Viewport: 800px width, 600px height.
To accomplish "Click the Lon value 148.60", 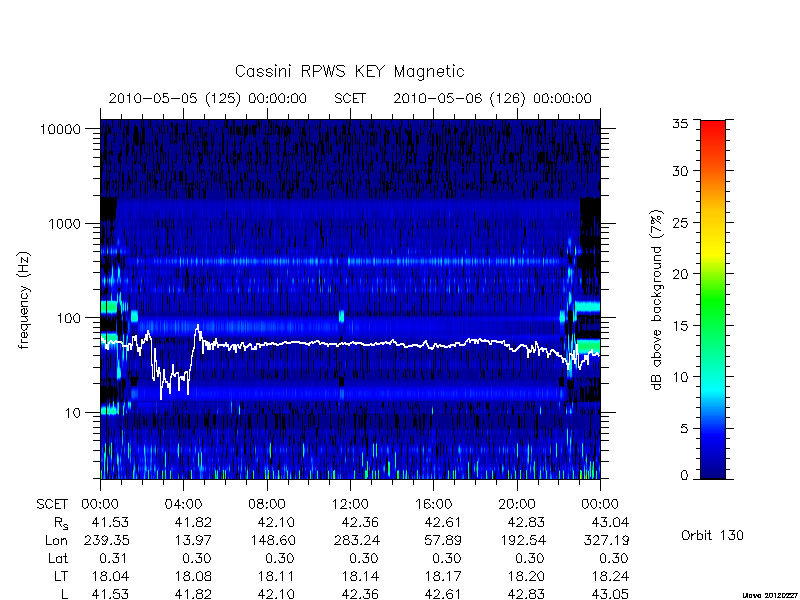I will click(x=272, y=540).
